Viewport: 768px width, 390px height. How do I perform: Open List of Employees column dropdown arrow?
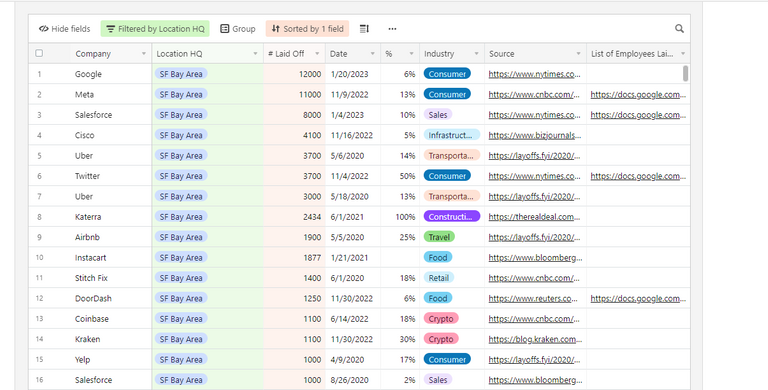point(683,54)
